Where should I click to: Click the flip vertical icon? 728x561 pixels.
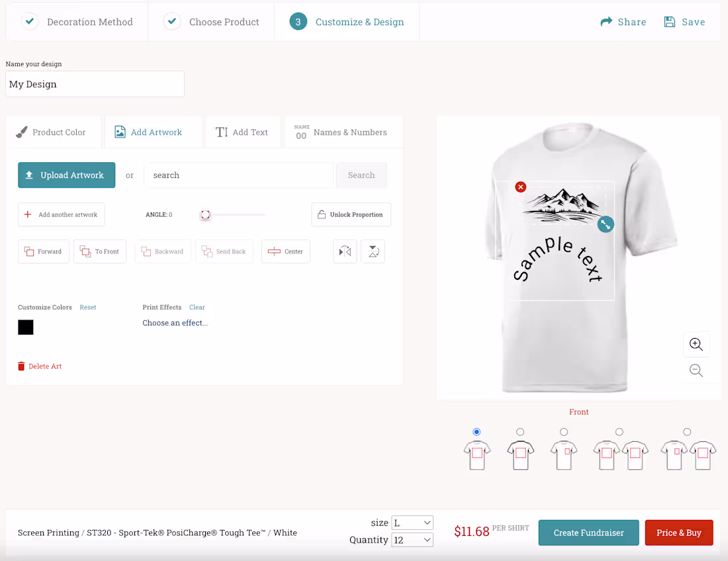coord(373,251)
